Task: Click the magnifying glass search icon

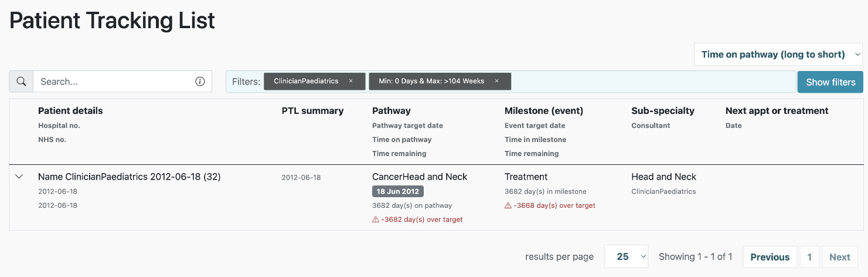Action: click(21, 82)
